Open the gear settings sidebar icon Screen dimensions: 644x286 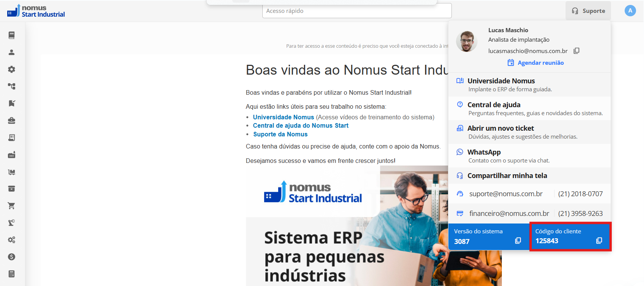click(12, 69)
